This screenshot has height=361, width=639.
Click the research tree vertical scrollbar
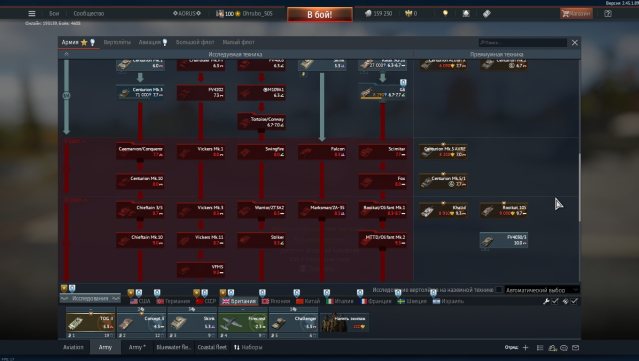point(579,187)
